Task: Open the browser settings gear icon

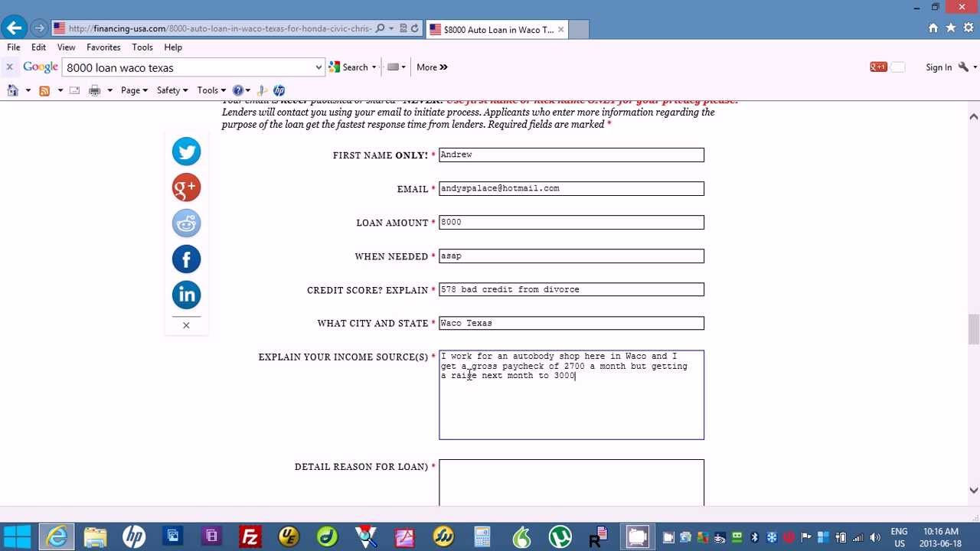Action: (x=968, y=28)
